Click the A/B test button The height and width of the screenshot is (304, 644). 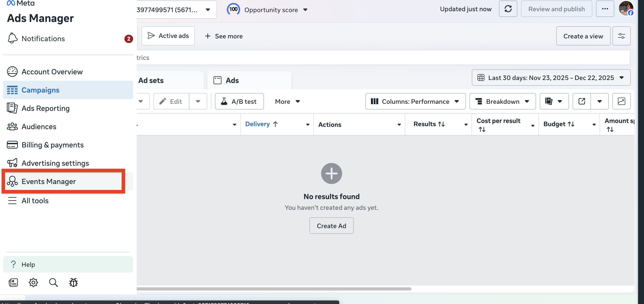pyautogui.click(x=239, y=101)
